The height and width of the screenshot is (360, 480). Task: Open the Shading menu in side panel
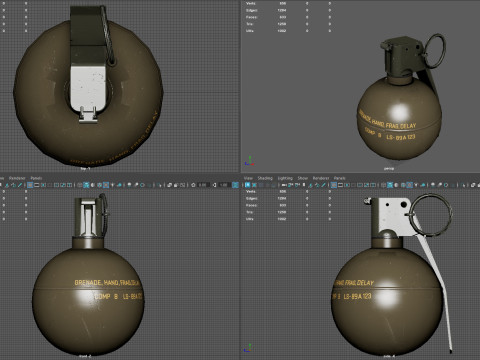(x=265, y=178)
